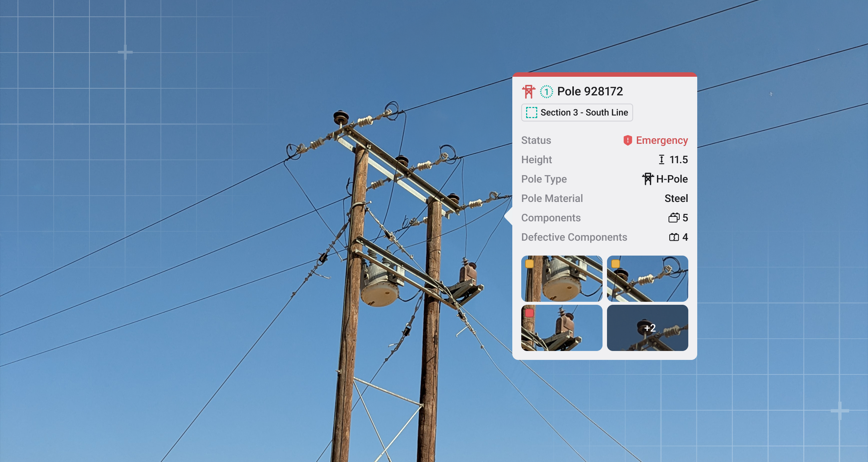Screen dimensions: 868x462
Task: Click the red Emergency shield icon
Action: click(628, 140)
